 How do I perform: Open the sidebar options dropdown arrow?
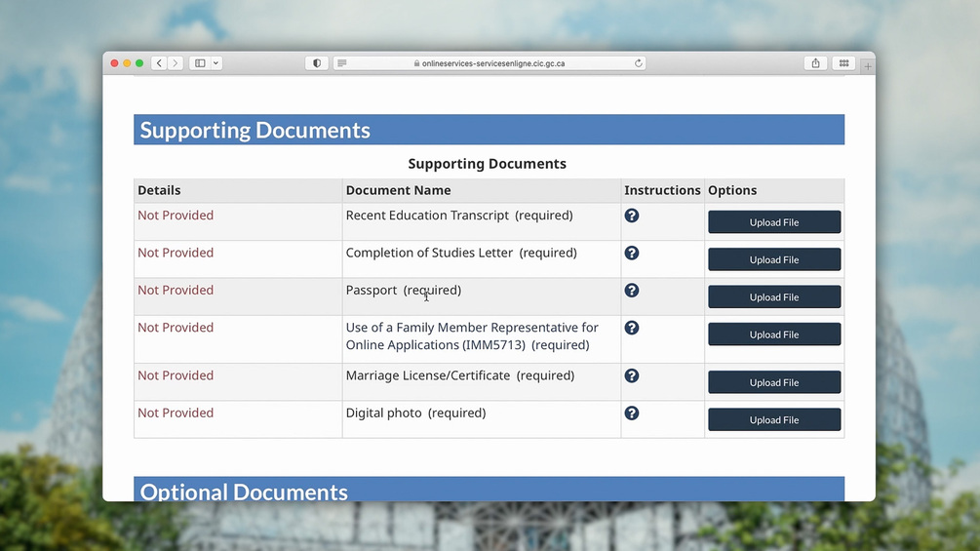coord(216,63)
